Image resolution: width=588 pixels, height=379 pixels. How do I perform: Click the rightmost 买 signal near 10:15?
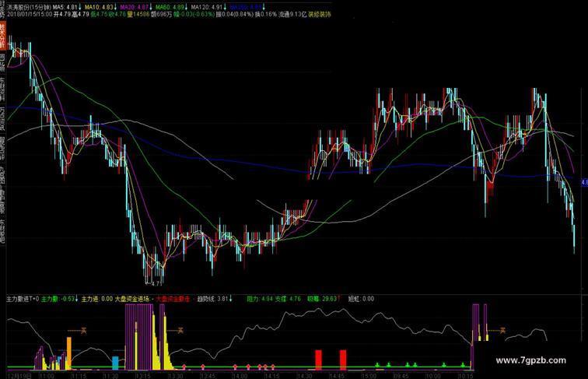[502, 331]
